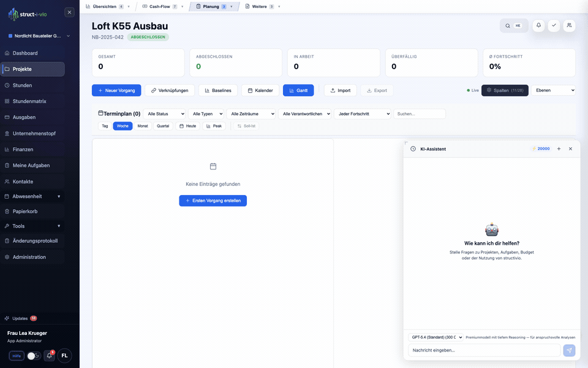Open GPT model selector dropdown
588x368 pixels.
(x=435, y=337)
